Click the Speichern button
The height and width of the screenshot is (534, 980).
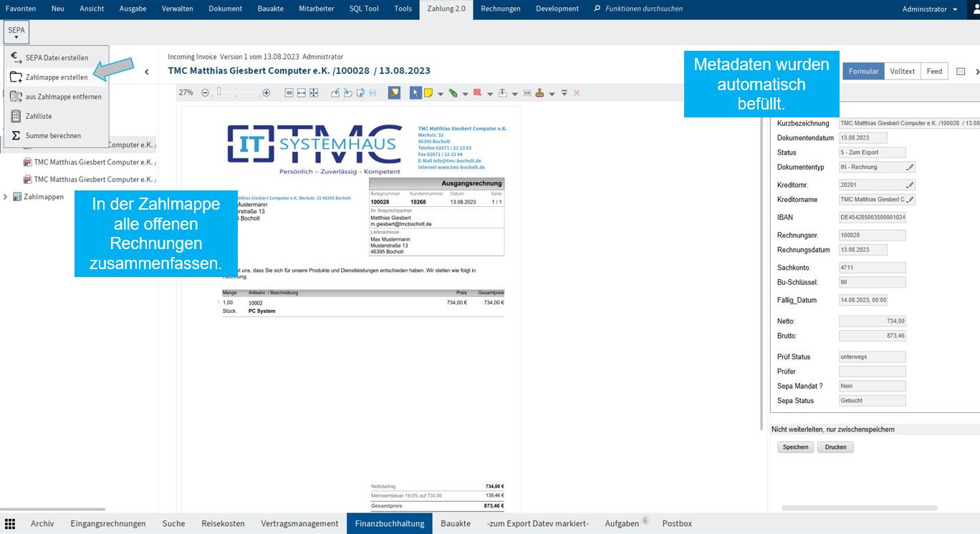(x=795, y=447)
